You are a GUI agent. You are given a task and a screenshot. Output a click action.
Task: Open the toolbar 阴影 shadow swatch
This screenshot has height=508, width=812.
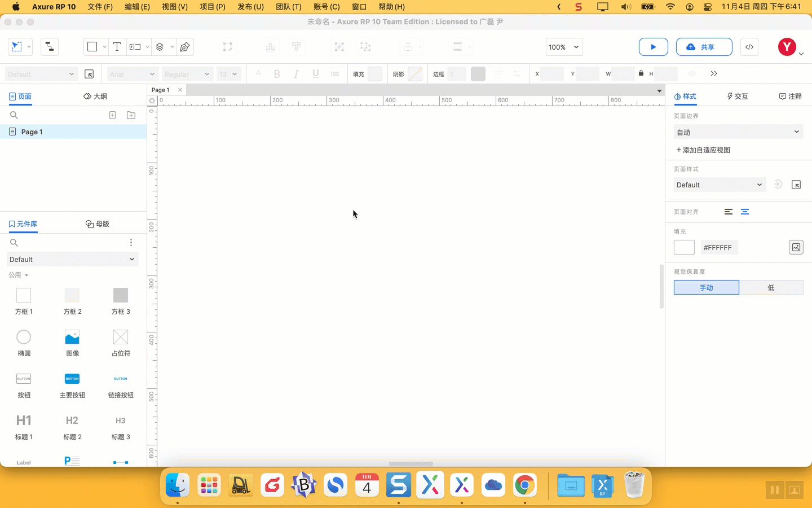coord(415,74)
